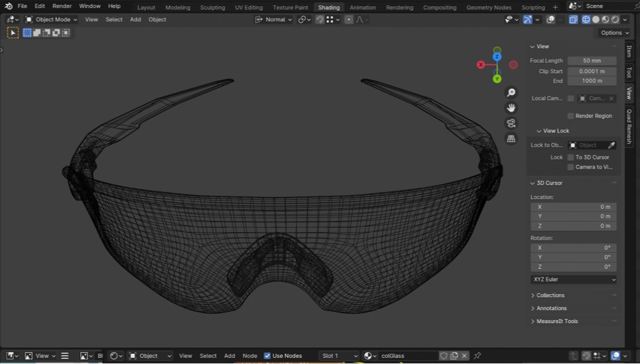Select wireframe viewport shading icon

point(586,20)
